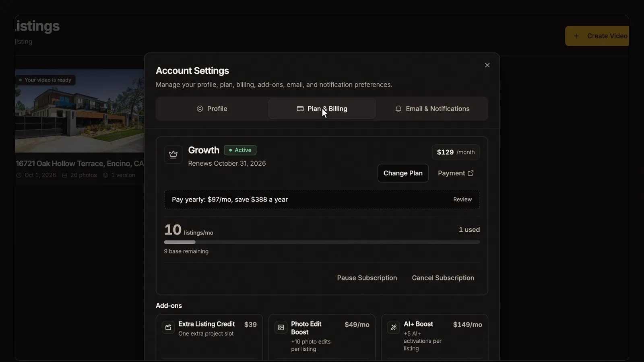
Task: Click the Change Plan button
Action: click(403, 173)
